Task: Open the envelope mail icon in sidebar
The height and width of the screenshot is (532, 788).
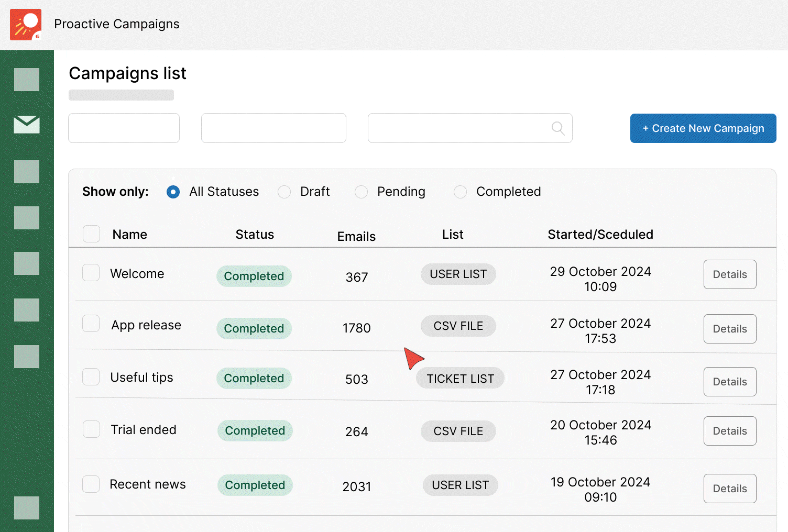Action: point(27,125)
